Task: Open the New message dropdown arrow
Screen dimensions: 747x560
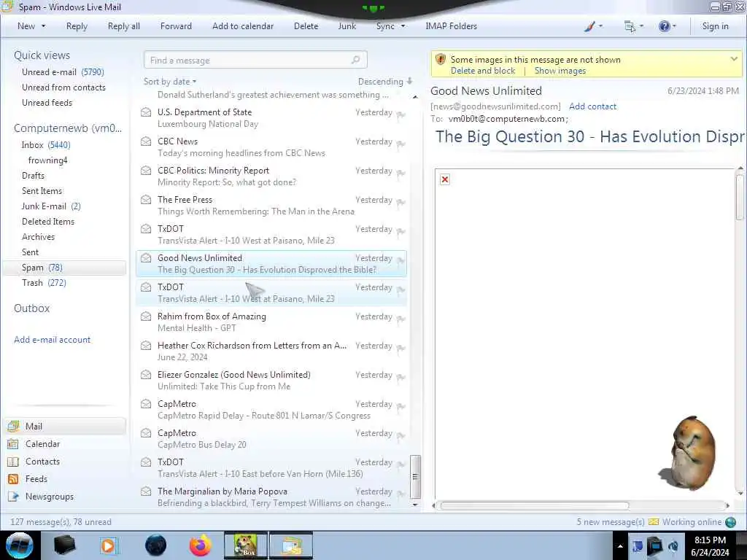Action: (43, 26)
